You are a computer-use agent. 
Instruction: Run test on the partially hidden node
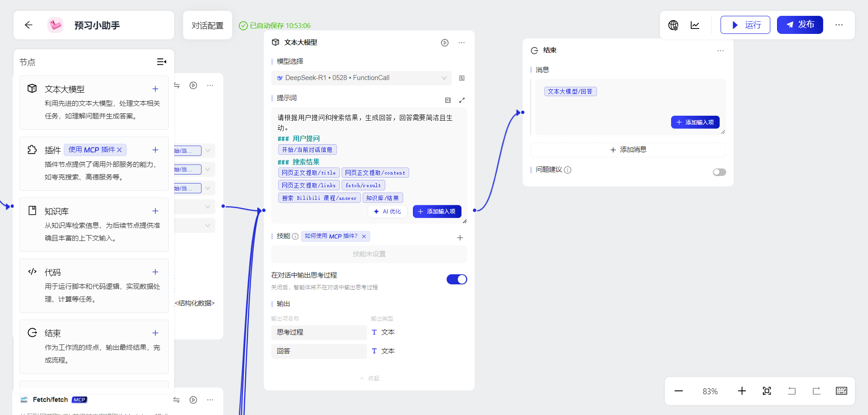[x=193, y=85]
